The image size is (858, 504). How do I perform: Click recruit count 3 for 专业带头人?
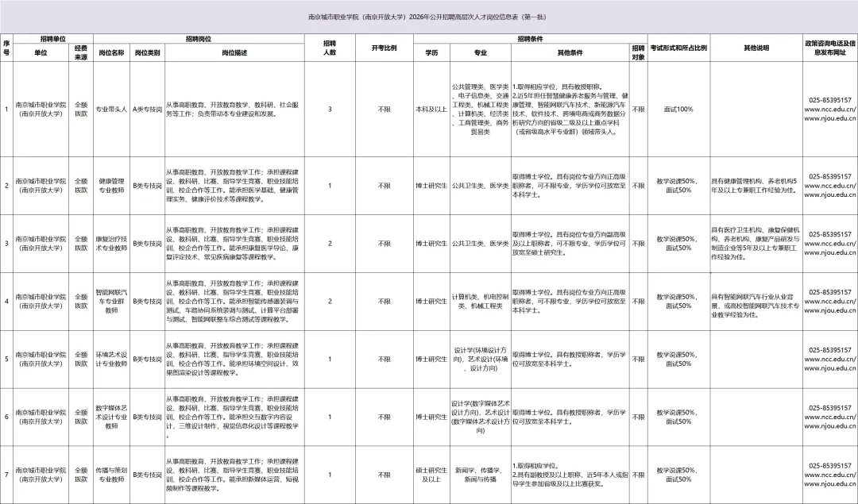pyautogui.click(x=330, y=110)
